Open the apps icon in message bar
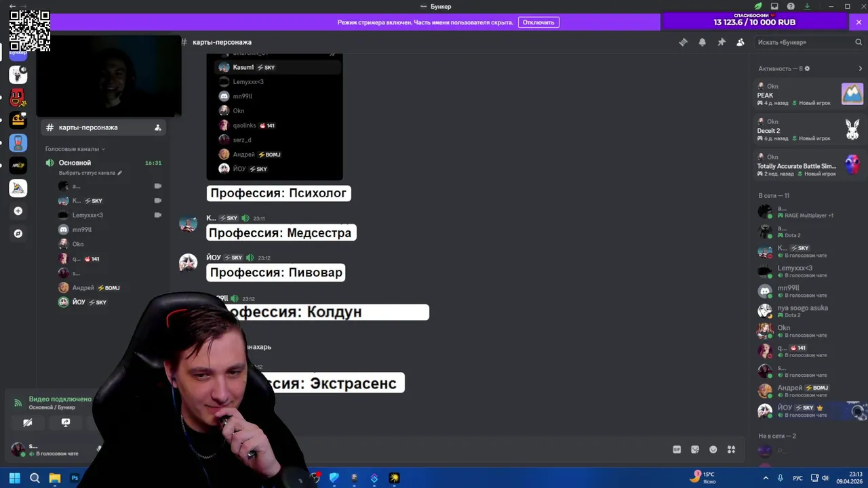Viewport: 868px width, 488px height. point(732,449)
